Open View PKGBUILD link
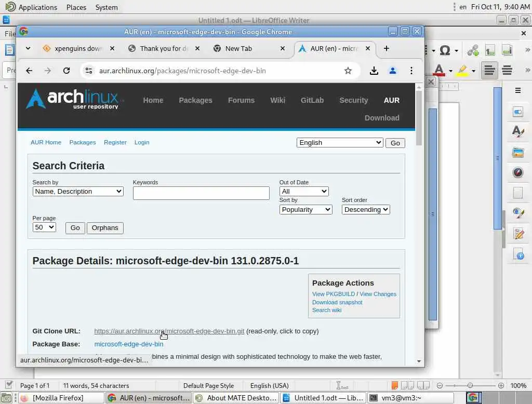The image size is (532, 404). (x=333, y=294)
